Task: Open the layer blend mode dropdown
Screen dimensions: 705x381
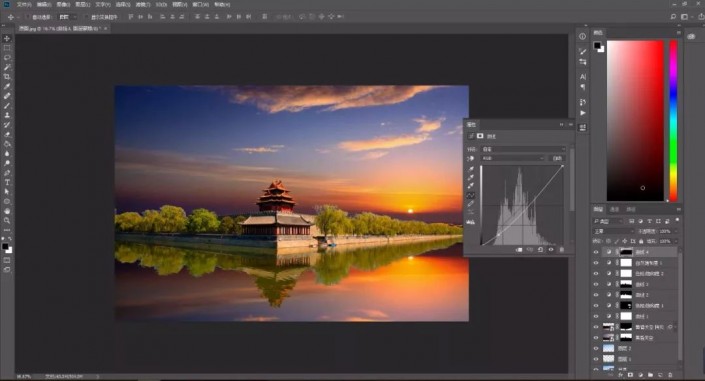Action: coord(614,231)
